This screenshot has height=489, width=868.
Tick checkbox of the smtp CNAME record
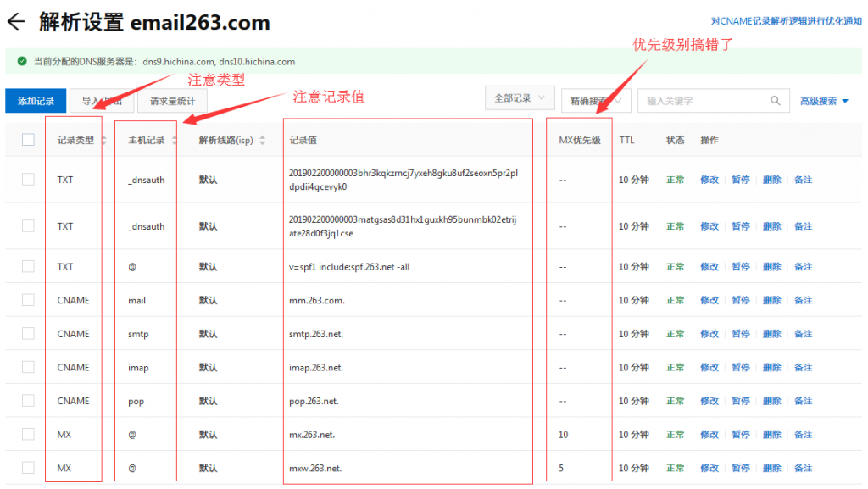(28, 334)
